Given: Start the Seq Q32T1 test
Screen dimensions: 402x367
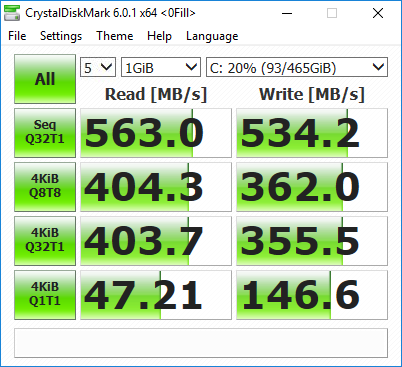Looking at the screenshot, I should [x=45, y=133].
